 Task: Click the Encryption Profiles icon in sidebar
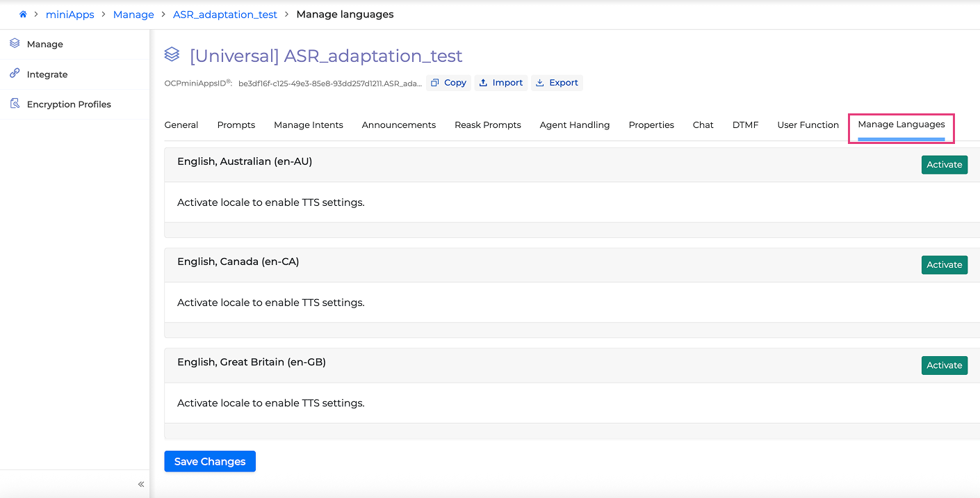tap(15, 104)
